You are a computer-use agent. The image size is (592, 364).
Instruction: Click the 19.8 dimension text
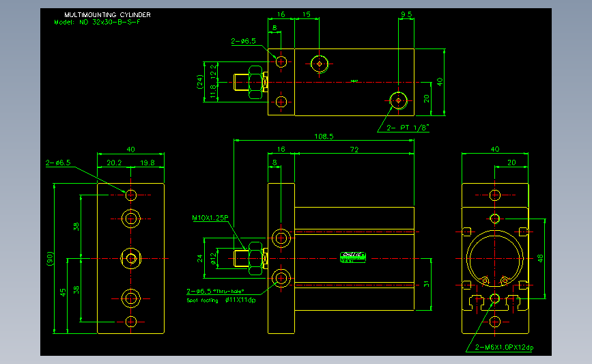147,163
